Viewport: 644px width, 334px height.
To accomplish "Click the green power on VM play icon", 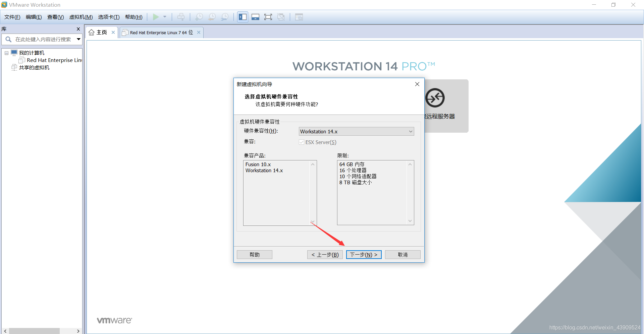I will click(156, 17).
